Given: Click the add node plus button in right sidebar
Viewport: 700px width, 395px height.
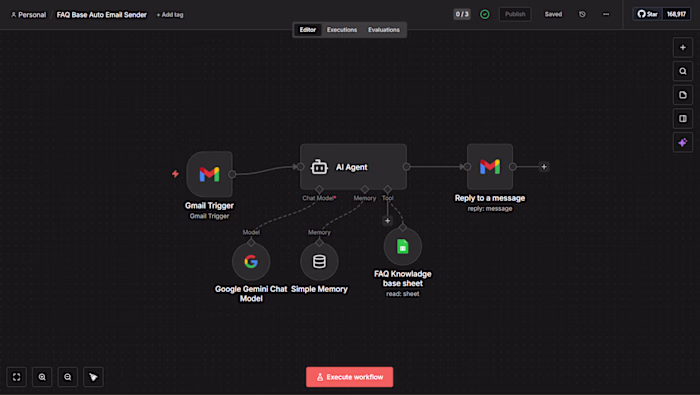Looking at the screenshot, I should pyautogui.click(x=683, y=48).
